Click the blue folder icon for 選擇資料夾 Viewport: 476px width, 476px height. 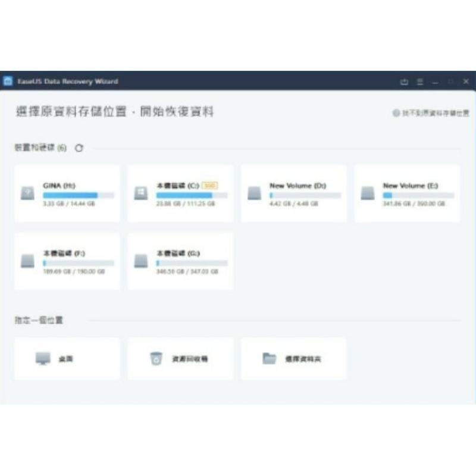point(268,358)
